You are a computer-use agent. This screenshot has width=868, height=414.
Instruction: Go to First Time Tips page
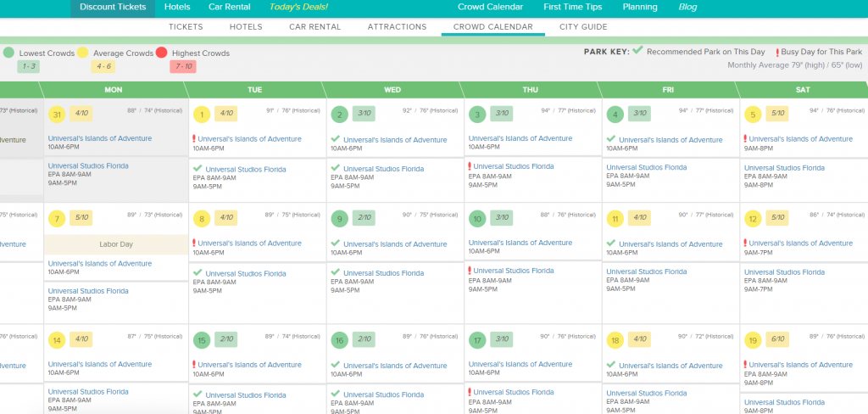[x=573, y=7]
